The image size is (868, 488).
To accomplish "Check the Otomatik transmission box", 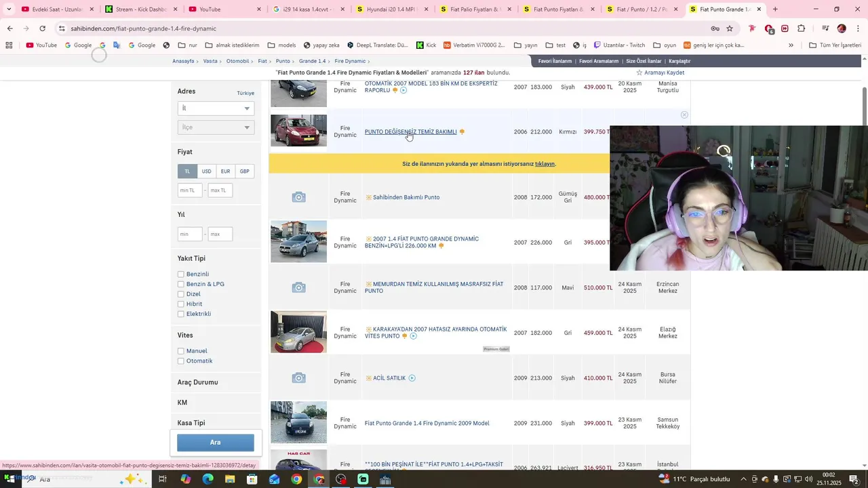I will click(181, 361).
